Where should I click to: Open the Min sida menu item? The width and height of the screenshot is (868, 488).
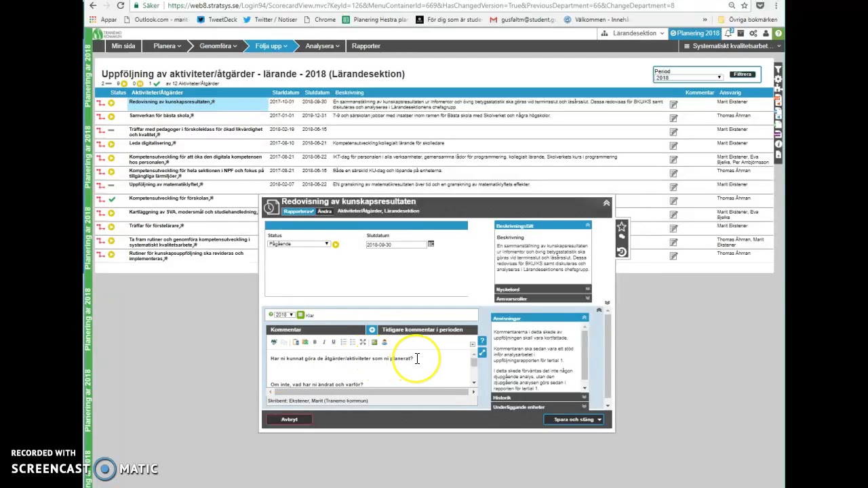point(123,46)
